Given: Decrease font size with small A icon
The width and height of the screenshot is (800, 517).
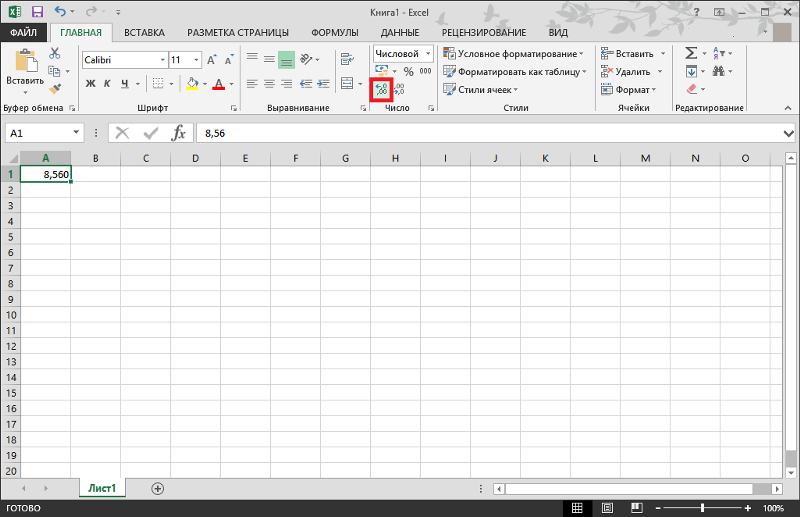Looking at the screenshot, I should click(x=229, y=60).
